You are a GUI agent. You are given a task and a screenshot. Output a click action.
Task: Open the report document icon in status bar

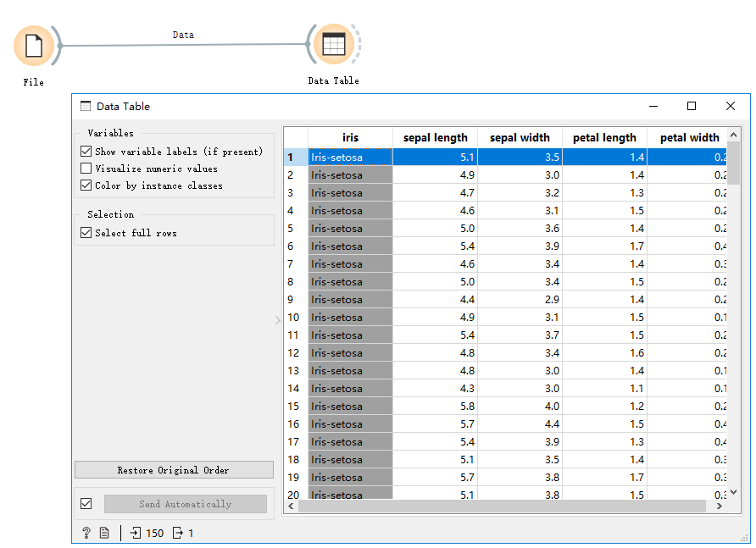coord(104,533)
